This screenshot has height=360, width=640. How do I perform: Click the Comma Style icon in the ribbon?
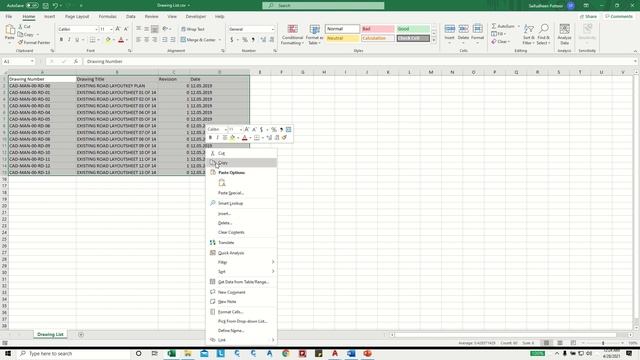pyautogui.click(x=253, y=40)
